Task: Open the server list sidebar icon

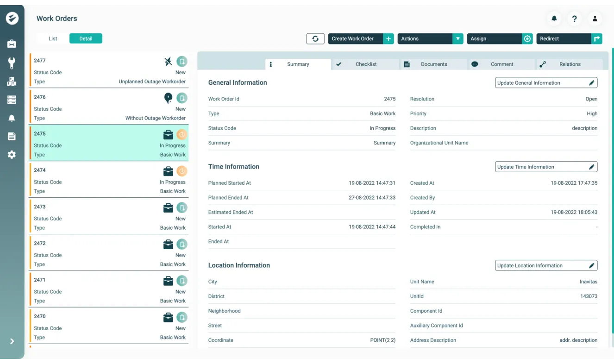Action: tap(12, 100)
